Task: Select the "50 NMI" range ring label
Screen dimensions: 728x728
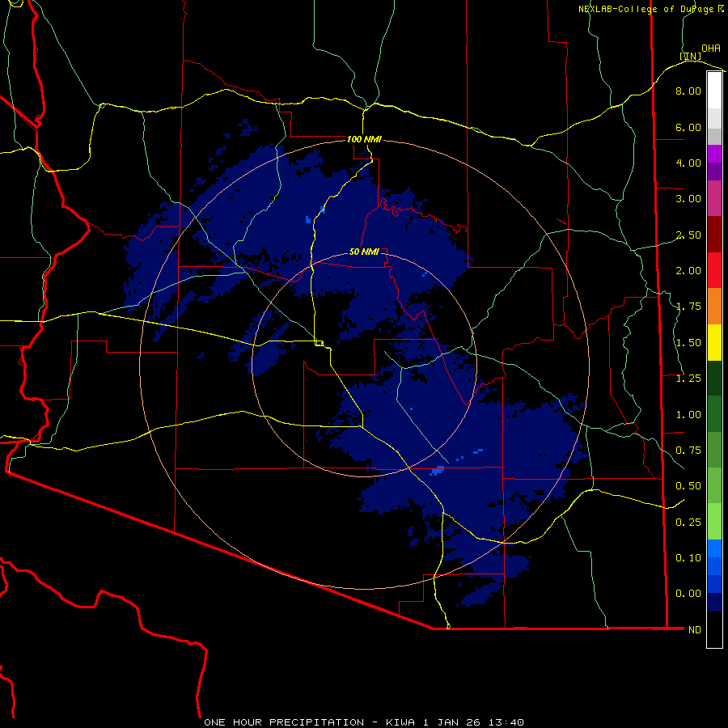Action: [364, 252]
